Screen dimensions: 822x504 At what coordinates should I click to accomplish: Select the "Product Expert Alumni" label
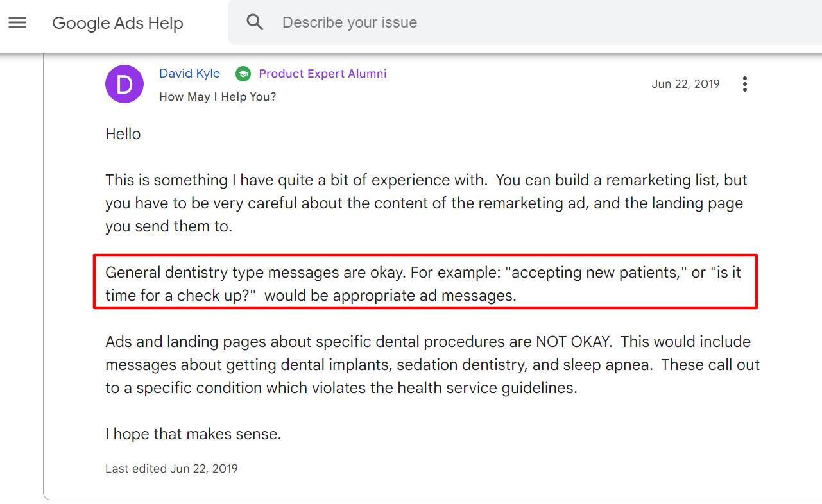coord(322,74)
